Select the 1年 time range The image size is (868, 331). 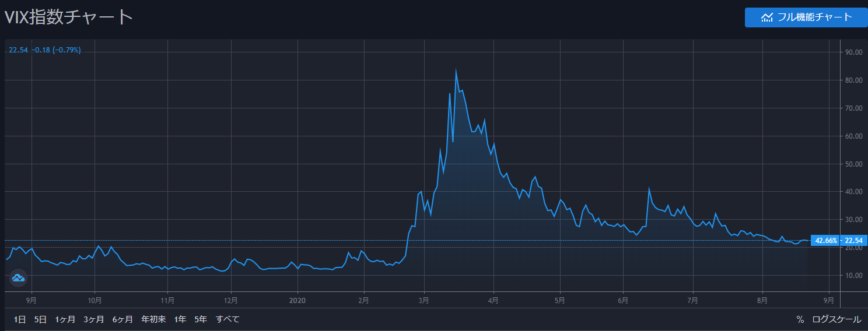[x=180, y=319]
